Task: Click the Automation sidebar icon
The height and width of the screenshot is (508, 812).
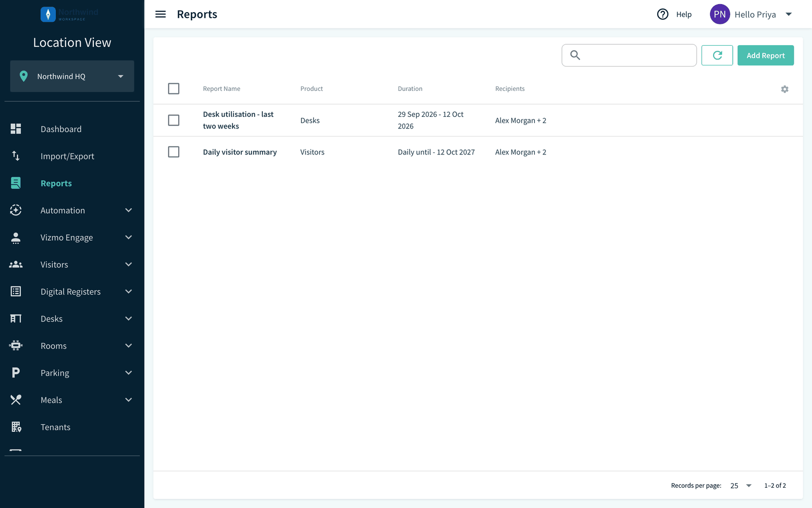Action: click(x=16, y=210)
